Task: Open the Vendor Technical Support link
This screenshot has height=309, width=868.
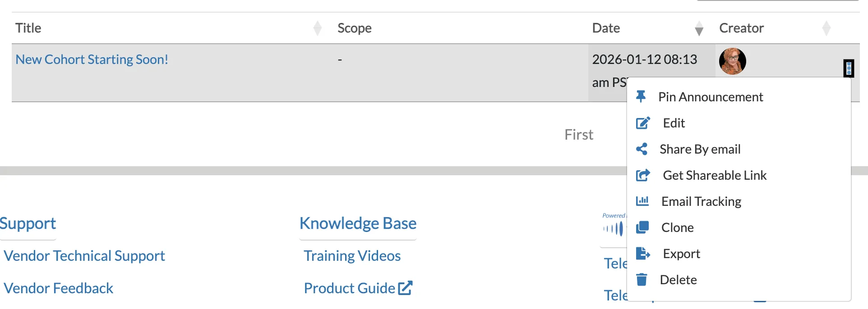Action: 84,256
